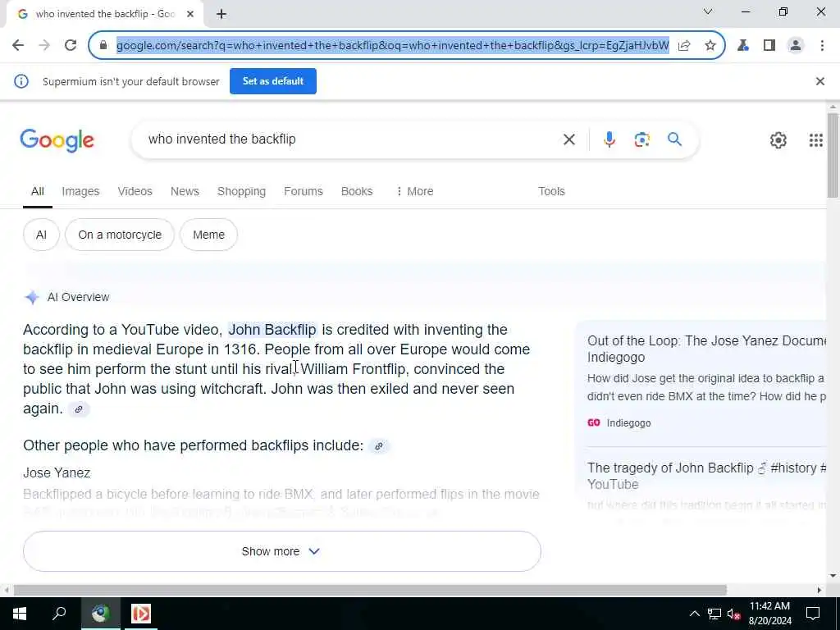Open the profile avatar menu
The height and width of the screenshot is (630, 840).
796,46
